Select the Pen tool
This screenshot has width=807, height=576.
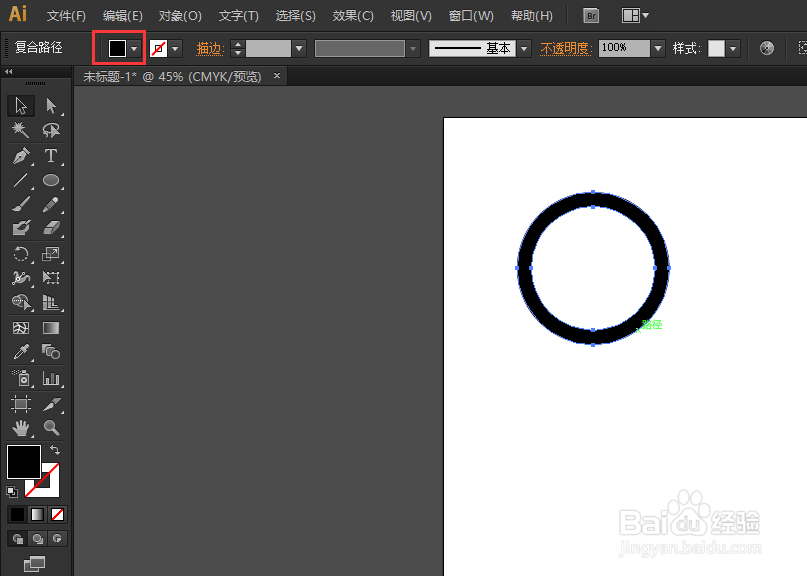(21, 155)
